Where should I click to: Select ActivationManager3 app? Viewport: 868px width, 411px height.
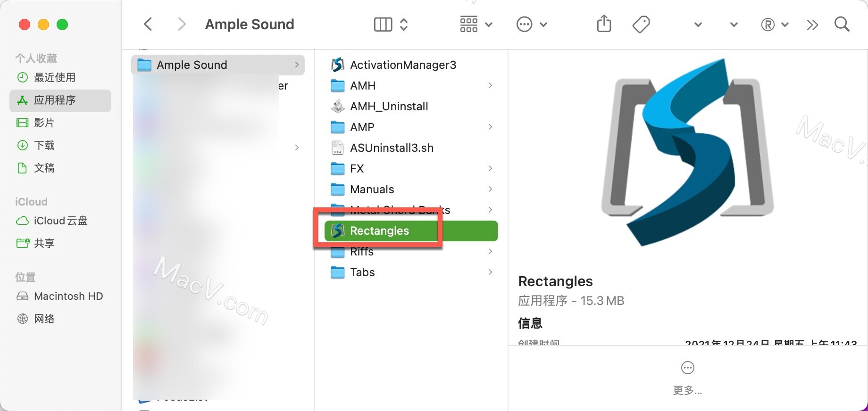410,65
